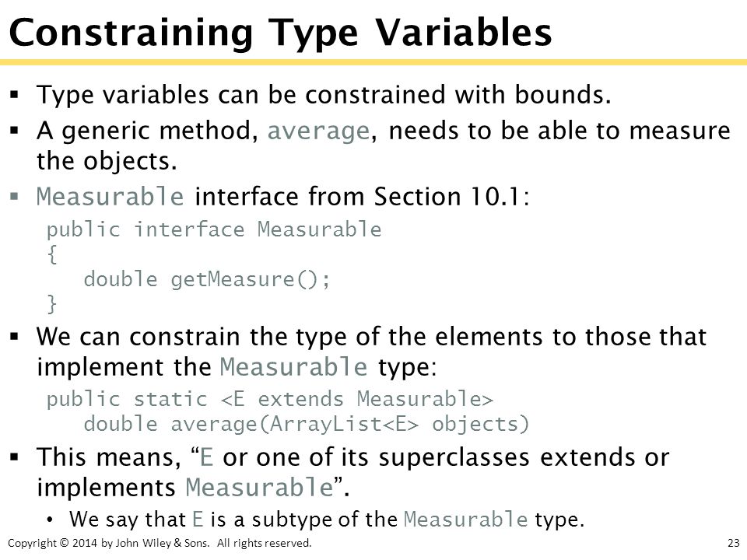The width and height of the screenshot is (747, 560).
Task: Click the double getMeasure(); code line
Action: coord(207,279)
